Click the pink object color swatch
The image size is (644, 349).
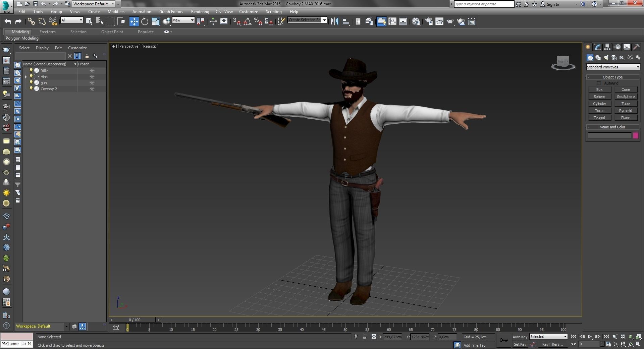[636, 135]
